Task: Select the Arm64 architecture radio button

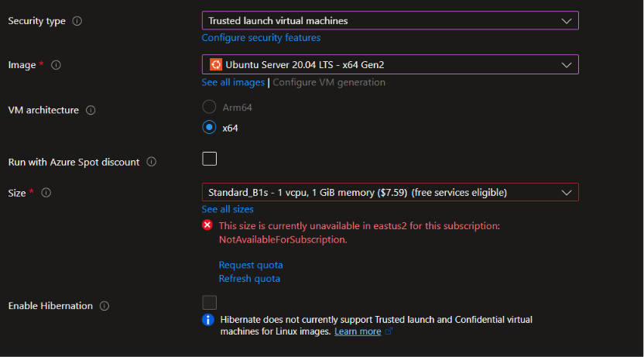Action: (209, 107)
